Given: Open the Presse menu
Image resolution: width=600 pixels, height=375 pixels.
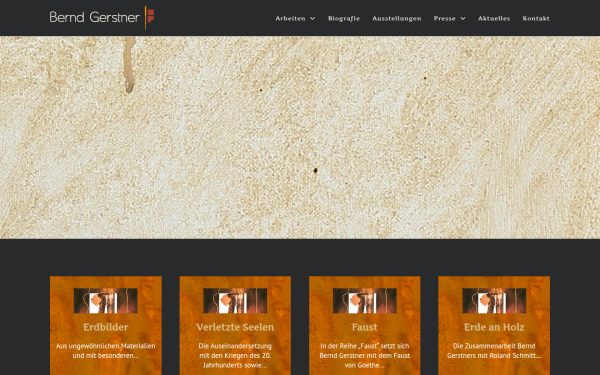Looking at the screenshot, I should (x=445, y=18).
